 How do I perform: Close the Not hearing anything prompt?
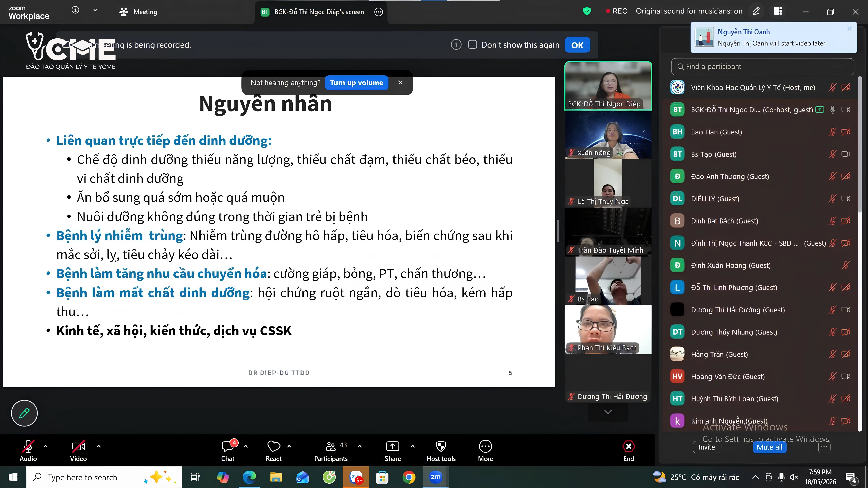coord(400,83)
